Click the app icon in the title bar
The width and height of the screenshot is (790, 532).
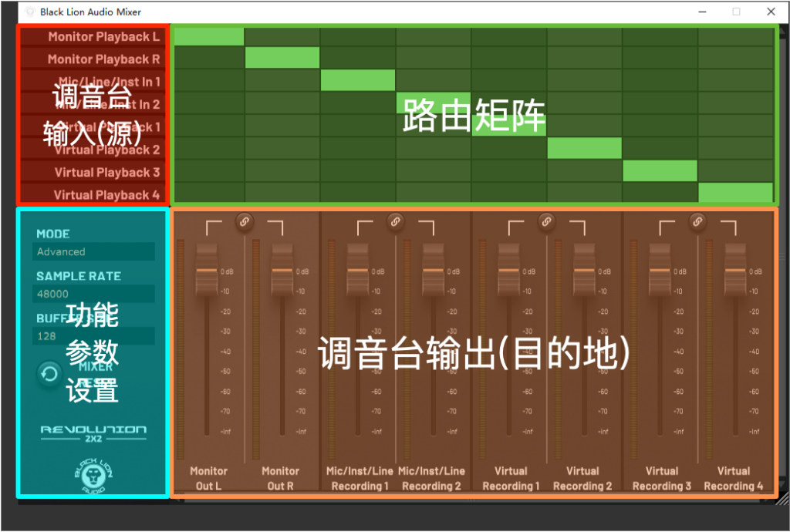coord(30,12)
